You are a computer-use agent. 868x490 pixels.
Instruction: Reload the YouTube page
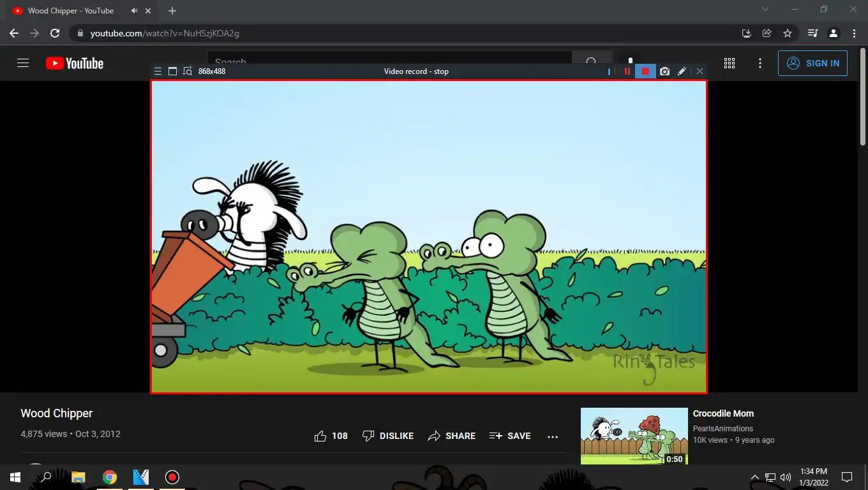point(55,33)
